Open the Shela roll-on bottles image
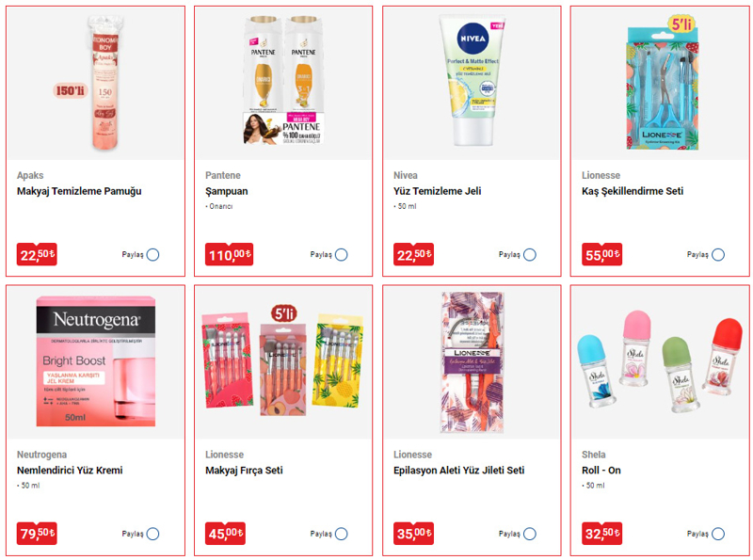This screenshot has width=753, height=560. coord(661,361)
